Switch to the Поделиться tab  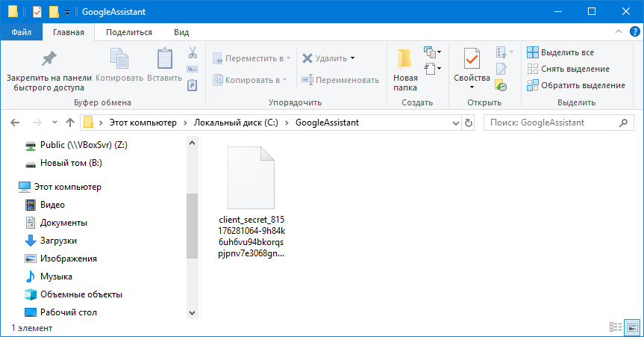(x=129, y=32)
